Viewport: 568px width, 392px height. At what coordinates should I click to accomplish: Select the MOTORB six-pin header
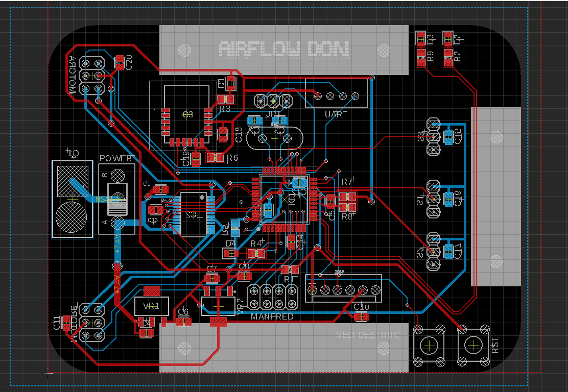pos(92,322)
